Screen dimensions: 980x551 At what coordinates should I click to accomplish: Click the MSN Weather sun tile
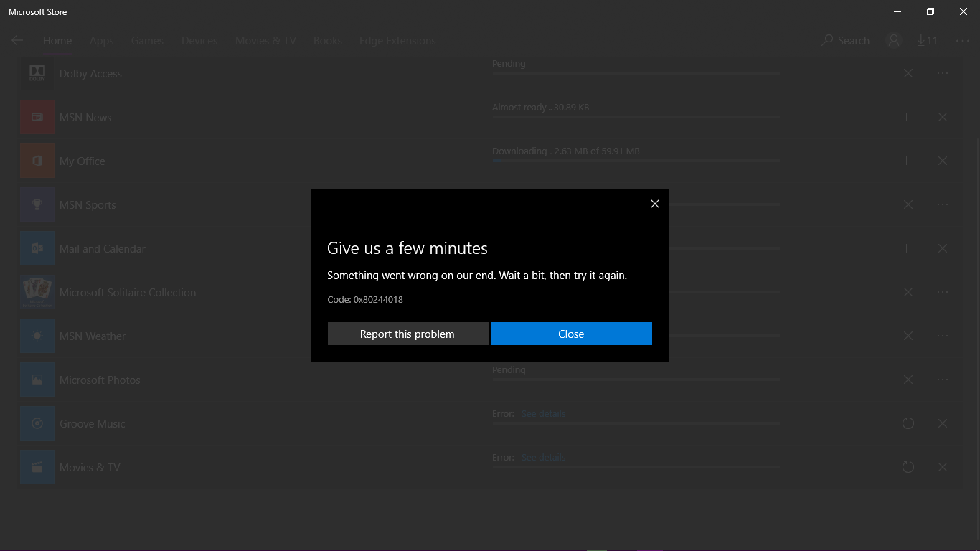coord(37,336)
